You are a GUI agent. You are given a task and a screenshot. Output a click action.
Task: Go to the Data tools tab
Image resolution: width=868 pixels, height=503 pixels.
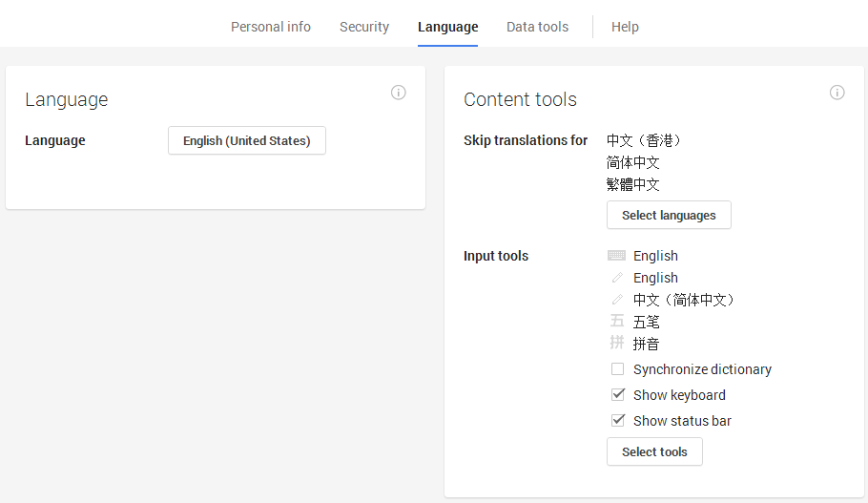[538, 27]
